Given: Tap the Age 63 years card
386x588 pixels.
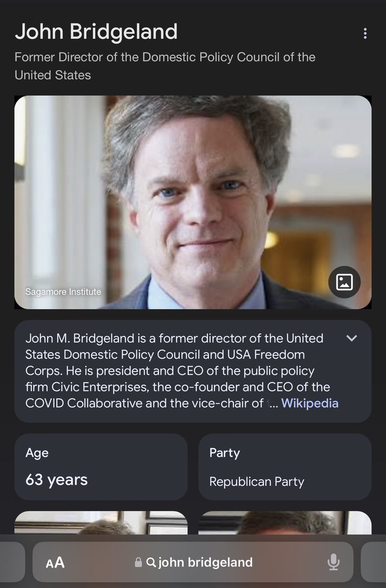Looking at the screenshot, I should pyautogui.click(x=101, y=466).
